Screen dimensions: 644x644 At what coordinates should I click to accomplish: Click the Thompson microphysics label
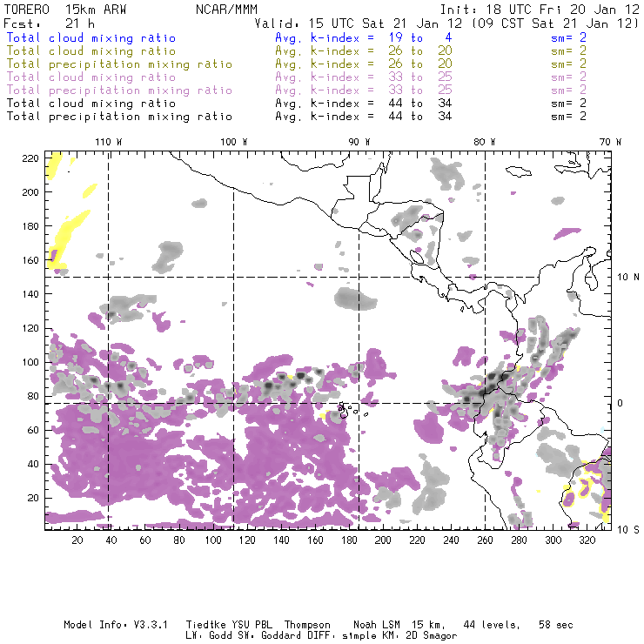click(307, 625)
